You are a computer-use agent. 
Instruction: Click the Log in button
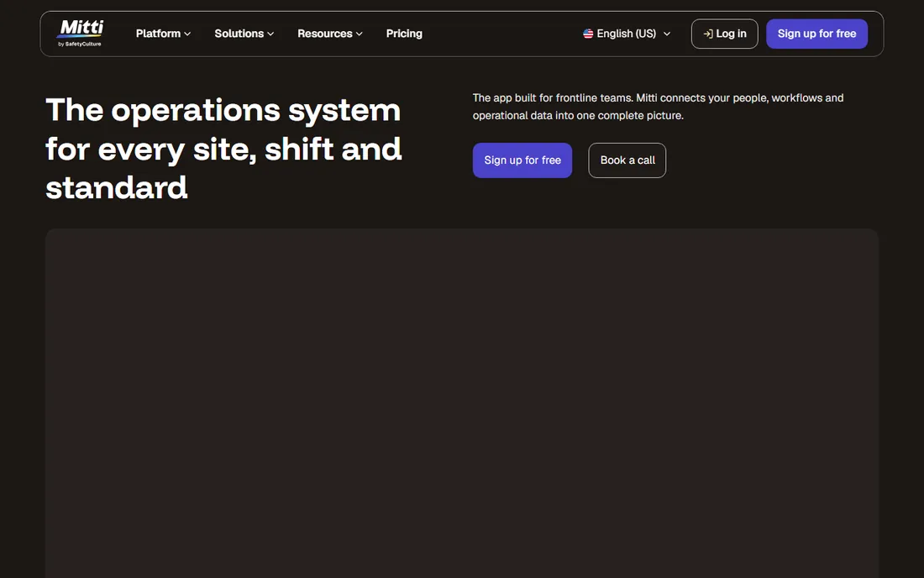pos(724,34)
